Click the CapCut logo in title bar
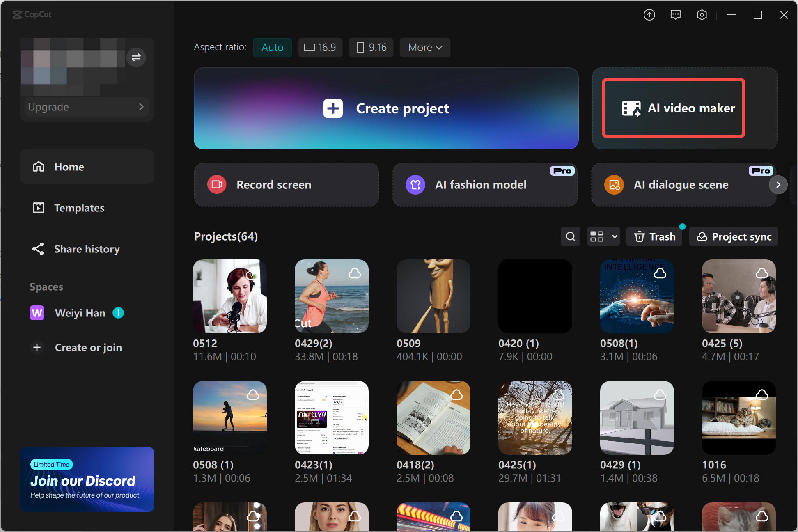Viewport: 798px width, 532px height. point(32,15)
